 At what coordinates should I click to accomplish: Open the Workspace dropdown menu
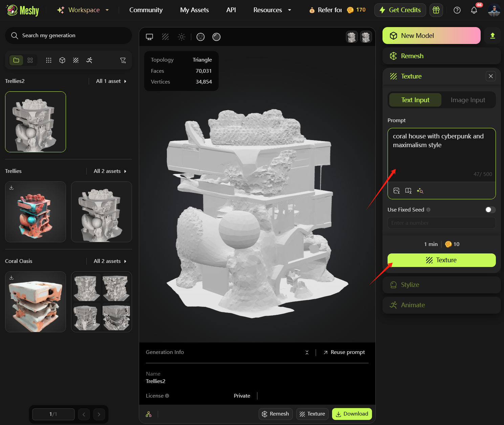(83, 10)
